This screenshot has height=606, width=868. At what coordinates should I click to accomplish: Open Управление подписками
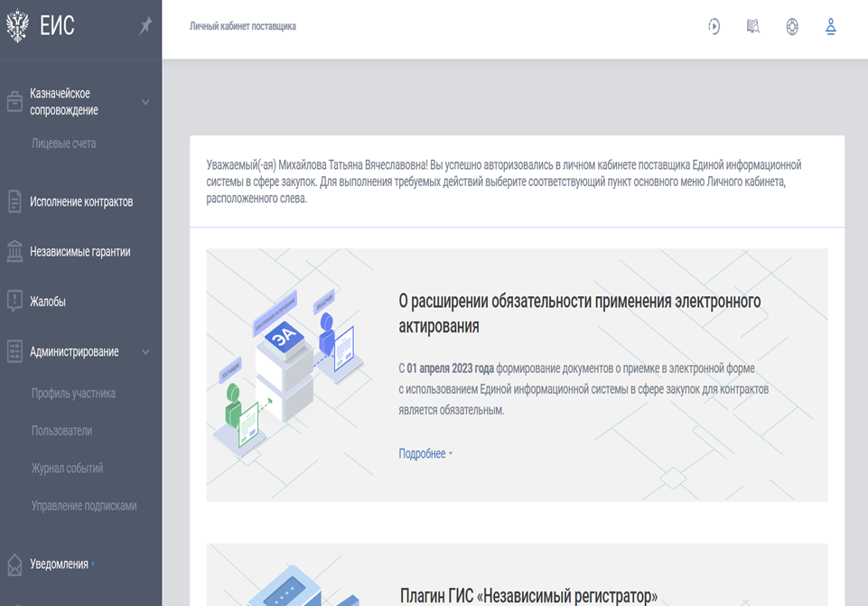[x=84, y=506]
